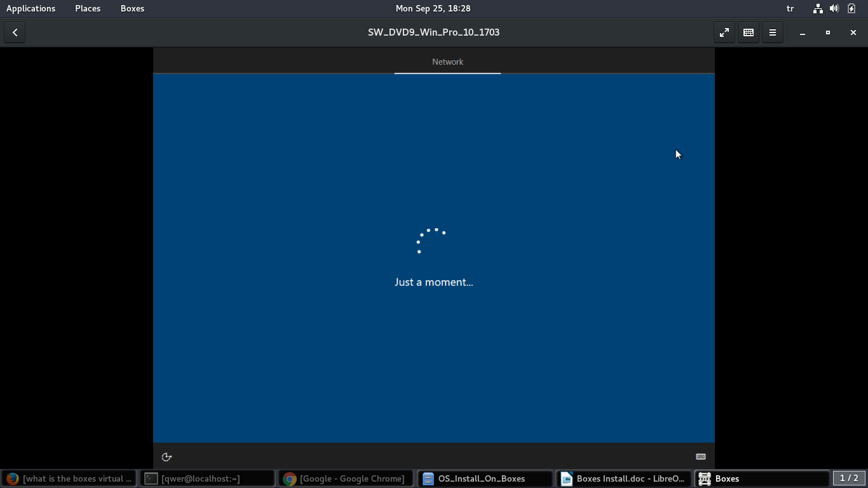This screenshot has height=488, width=868.
Task: Click the ease of access icon
Action: pos(166,457)
